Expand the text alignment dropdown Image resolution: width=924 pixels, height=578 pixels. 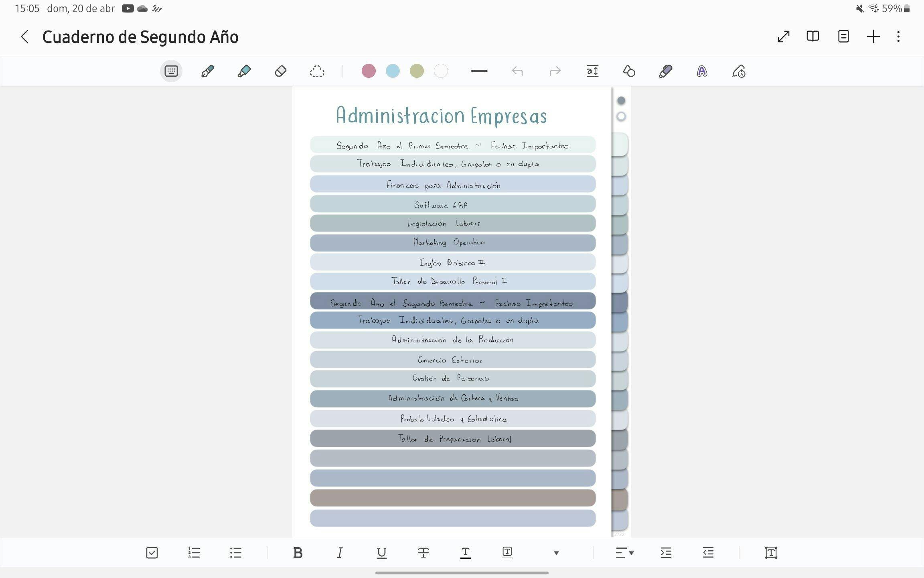tap(624, 553)
